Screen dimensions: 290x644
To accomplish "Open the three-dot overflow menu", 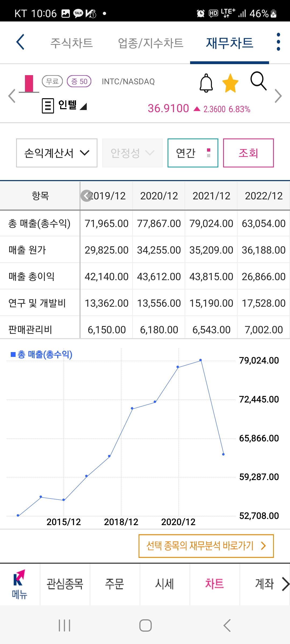I will click(x=278, y=42).
